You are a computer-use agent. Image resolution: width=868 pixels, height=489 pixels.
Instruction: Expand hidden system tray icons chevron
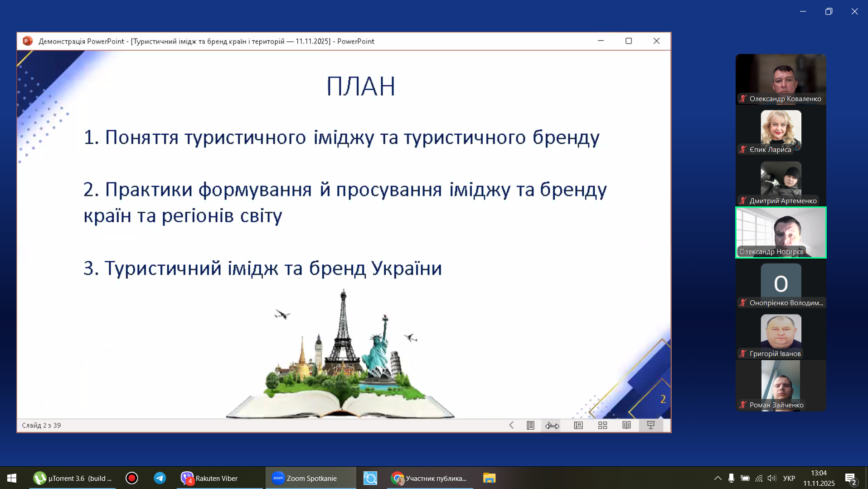coord(718,478)
